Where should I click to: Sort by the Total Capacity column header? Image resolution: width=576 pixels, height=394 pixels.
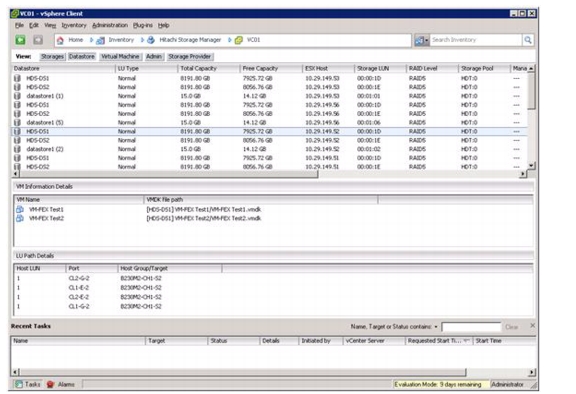click(209, 68)
